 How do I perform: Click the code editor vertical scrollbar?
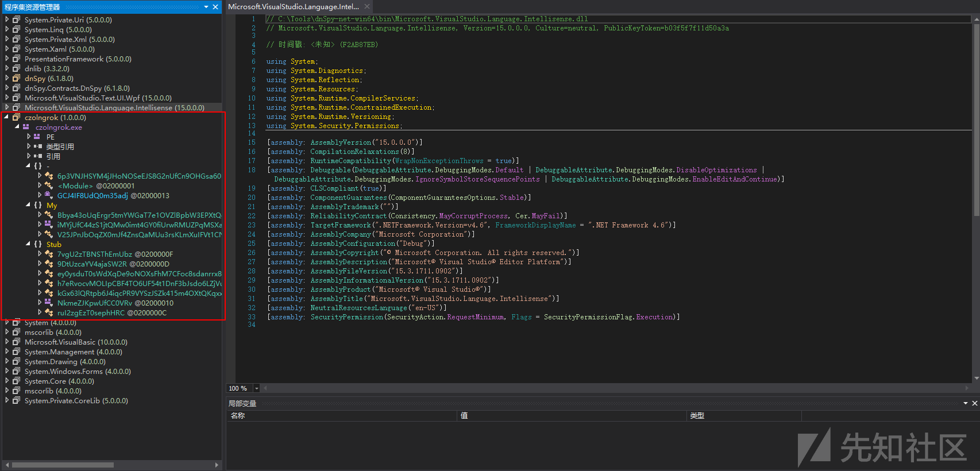click(976, 198)
